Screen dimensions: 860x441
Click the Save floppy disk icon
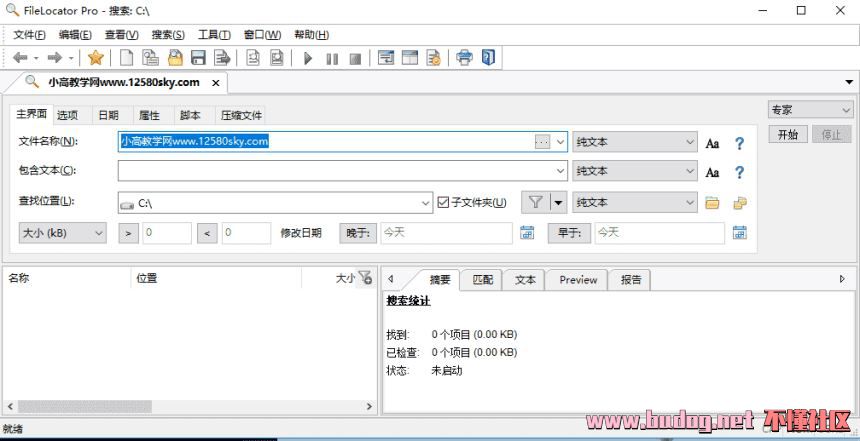tap(198, 58)
